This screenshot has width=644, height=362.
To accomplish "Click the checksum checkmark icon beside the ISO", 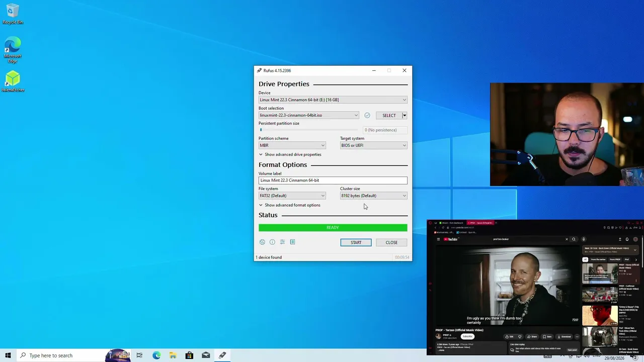I will click(x=367, y=115).
